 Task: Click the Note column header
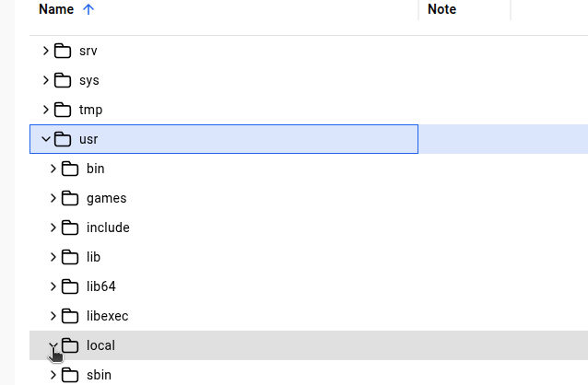442,9
